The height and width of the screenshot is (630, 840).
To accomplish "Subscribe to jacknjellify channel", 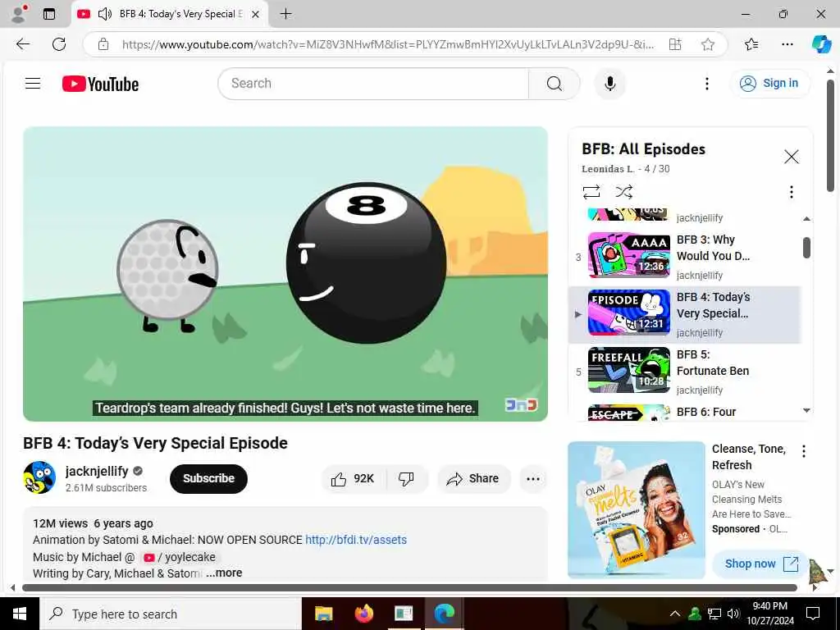I will coord(208,478).
